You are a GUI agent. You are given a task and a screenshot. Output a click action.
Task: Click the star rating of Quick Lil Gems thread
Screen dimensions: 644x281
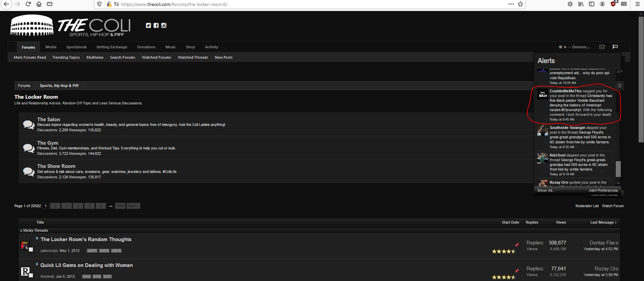click(504, 277)
